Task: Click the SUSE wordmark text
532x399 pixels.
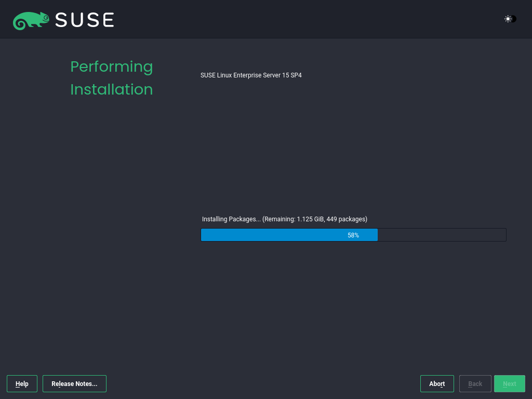Action: click(84, 20)
